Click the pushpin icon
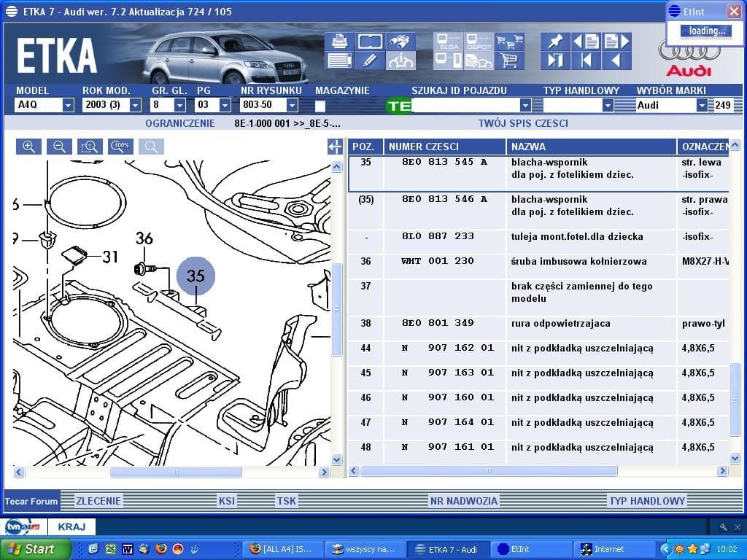Viewport: 747px width, 560px height. point(555,42)
